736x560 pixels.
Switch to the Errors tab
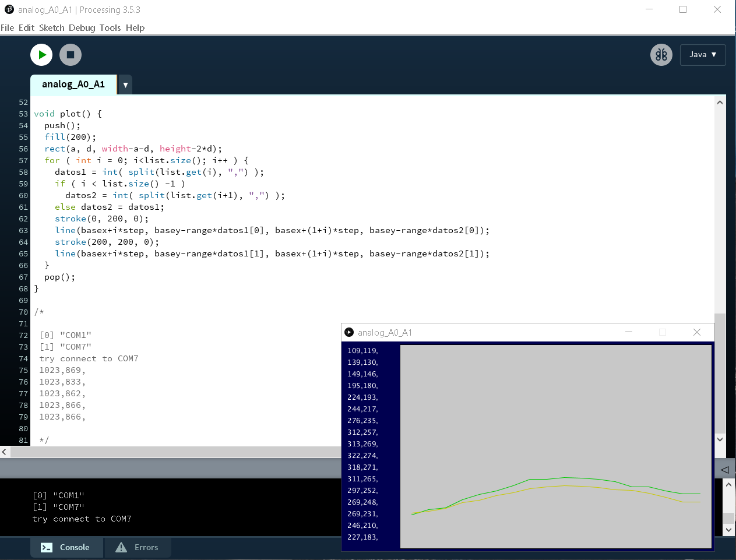(138, 547)
